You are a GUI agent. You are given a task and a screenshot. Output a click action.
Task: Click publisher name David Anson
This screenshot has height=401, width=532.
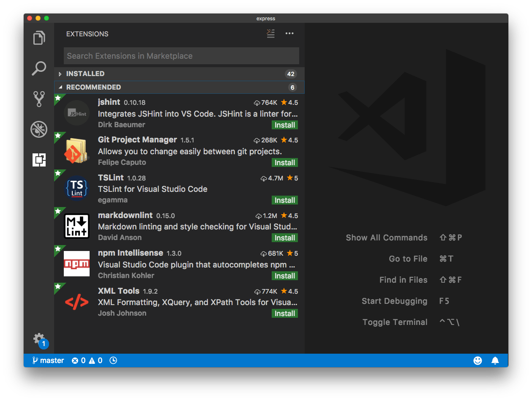[120, 237]
